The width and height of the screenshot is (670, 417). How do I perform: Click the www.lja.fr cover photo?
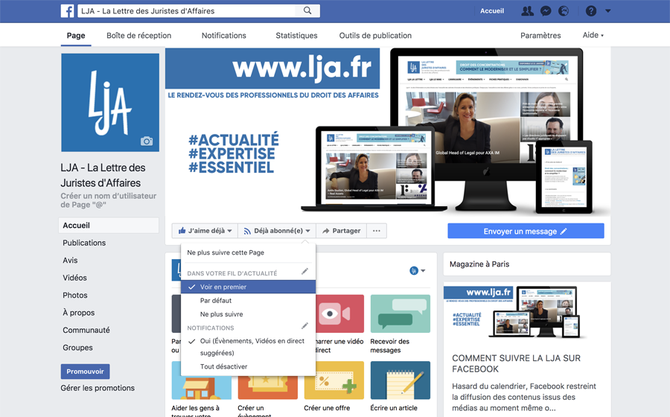388,131
